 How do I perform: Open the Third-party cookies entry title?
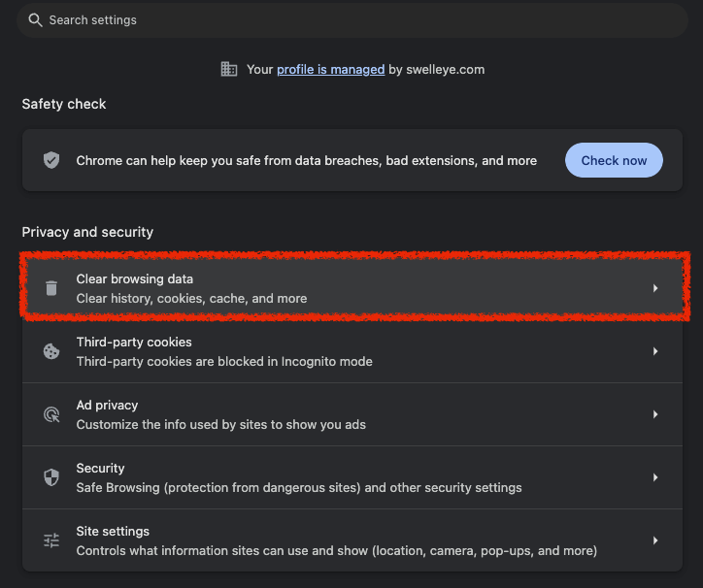click(134, 342)
